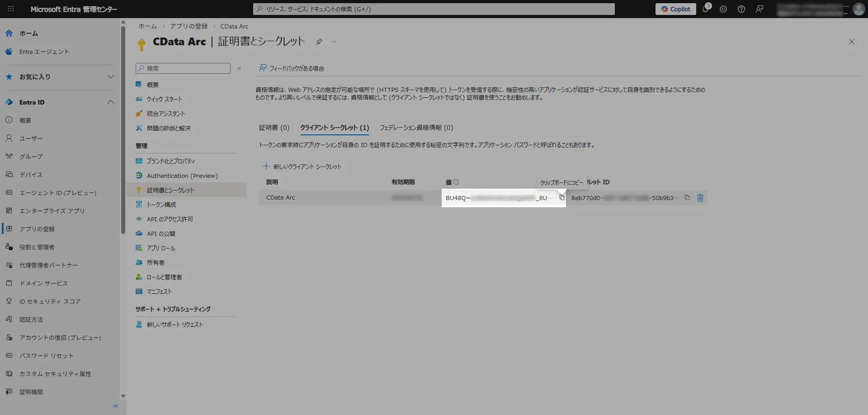The width and height of the screenshot is (868, 415).
Task: Click フィードバックがある場合 link
Action: 292,68
